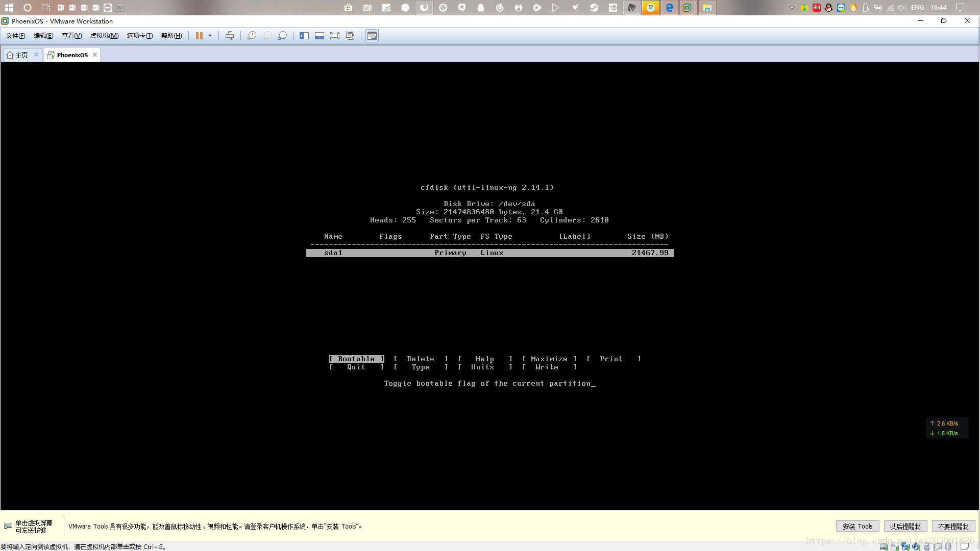This screenshot has width=980, height=551.
Task: Click the 不要提醒我 button
Action: click(953, 527)
